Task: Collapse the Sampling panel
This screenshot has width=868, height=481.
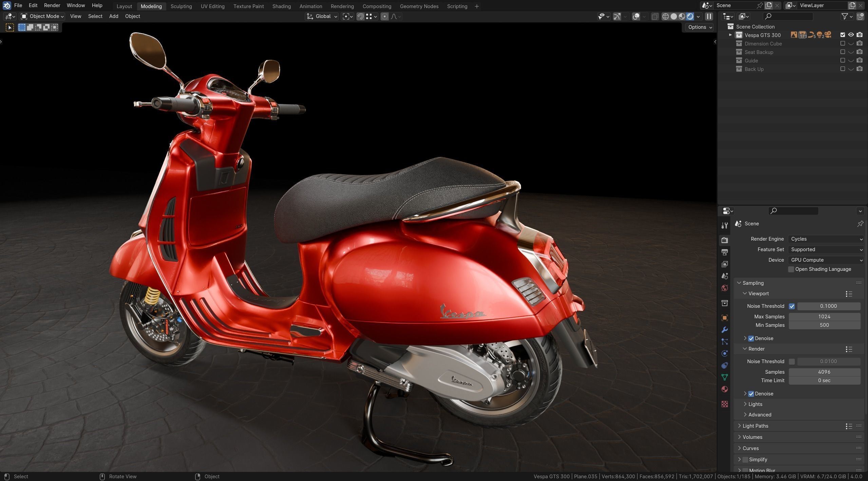Action: (x=739, y=283)
